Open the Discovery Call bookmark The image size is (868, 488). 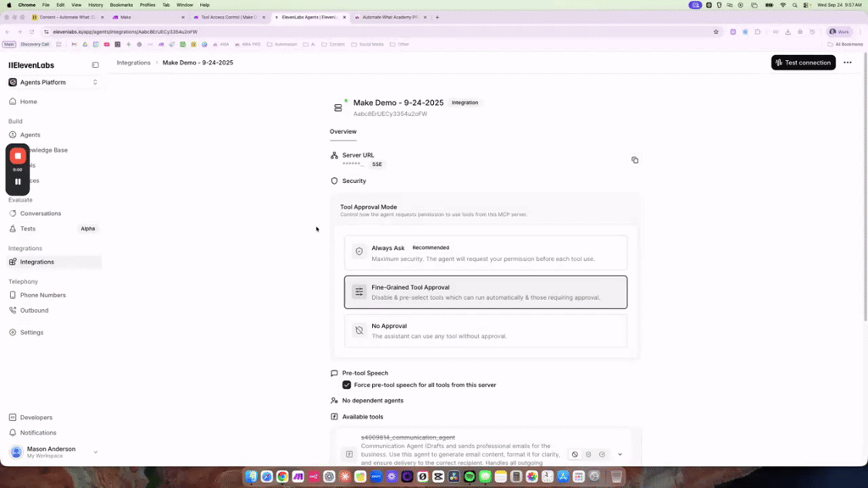coord(35,44)
